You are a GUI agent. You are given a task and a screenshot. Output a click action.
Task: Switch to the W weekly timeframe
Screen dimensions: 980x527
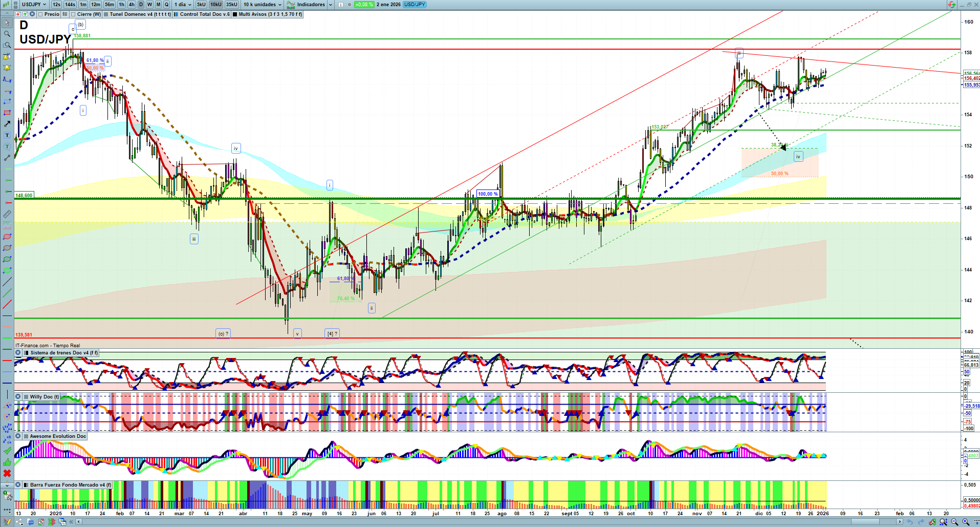click(x=149, y=4)
